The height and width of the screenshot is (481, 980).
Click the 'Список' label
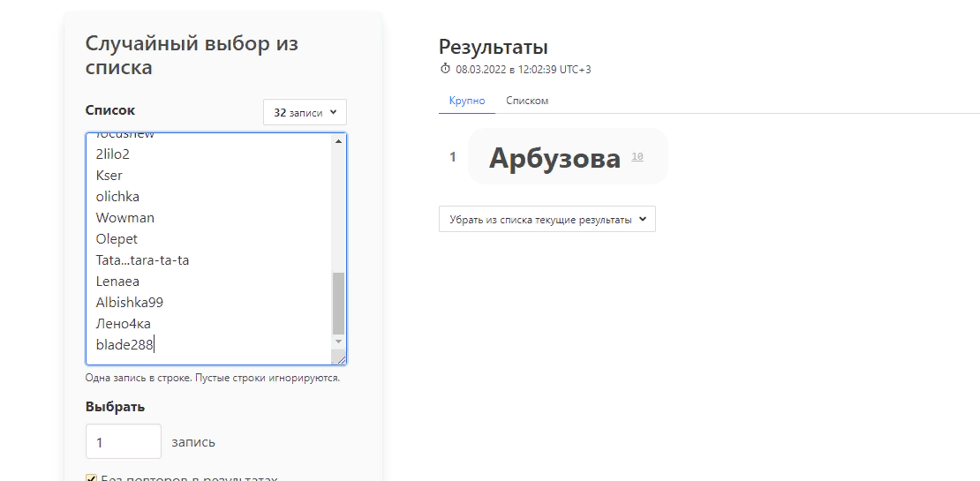[110, 110]
